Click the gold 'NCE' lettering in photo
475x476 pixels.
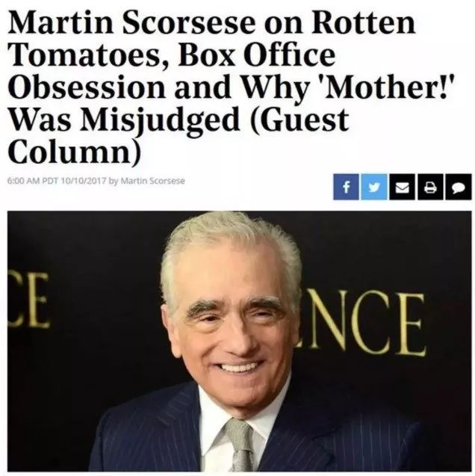(x=364, y=322)
